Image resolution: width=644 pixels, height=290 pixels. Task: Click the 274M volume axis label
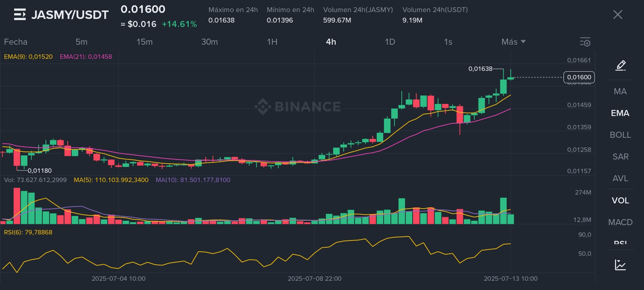tap(583, 193)
